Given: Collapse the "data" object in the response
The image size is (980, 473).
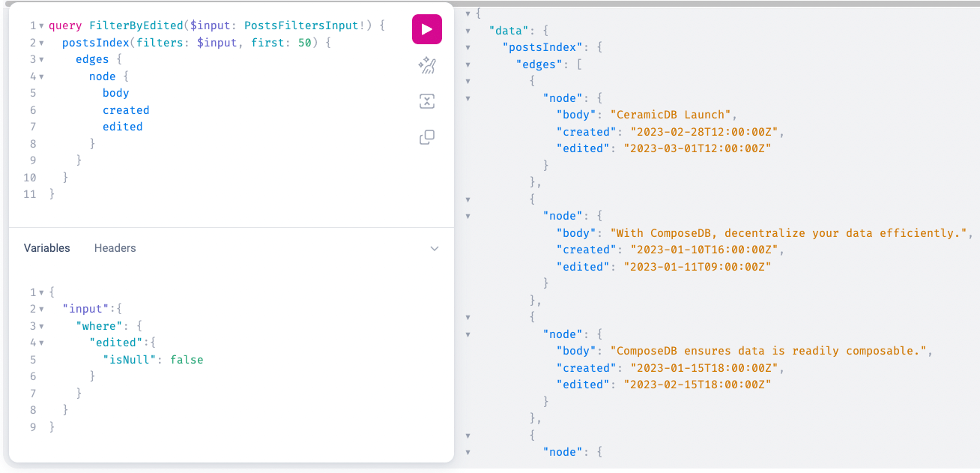Looking at the screenshot, I should pos(468,30).
